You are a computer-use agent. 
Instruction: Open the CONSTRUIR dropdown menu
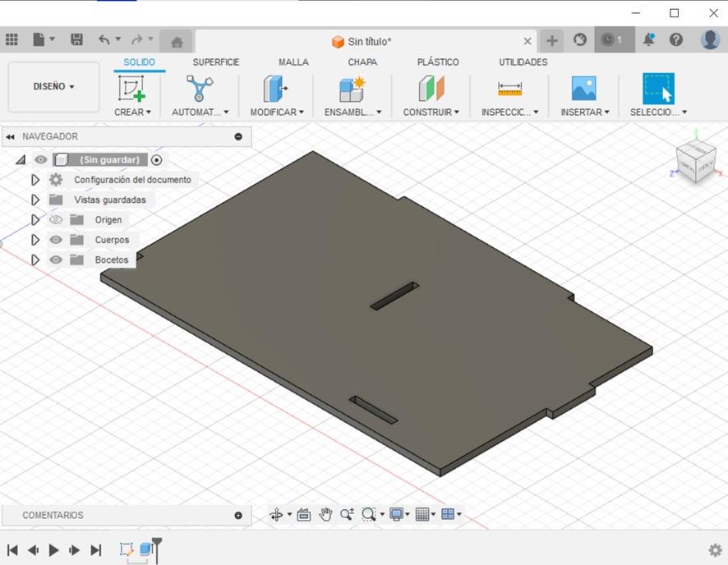coord(431,113)
